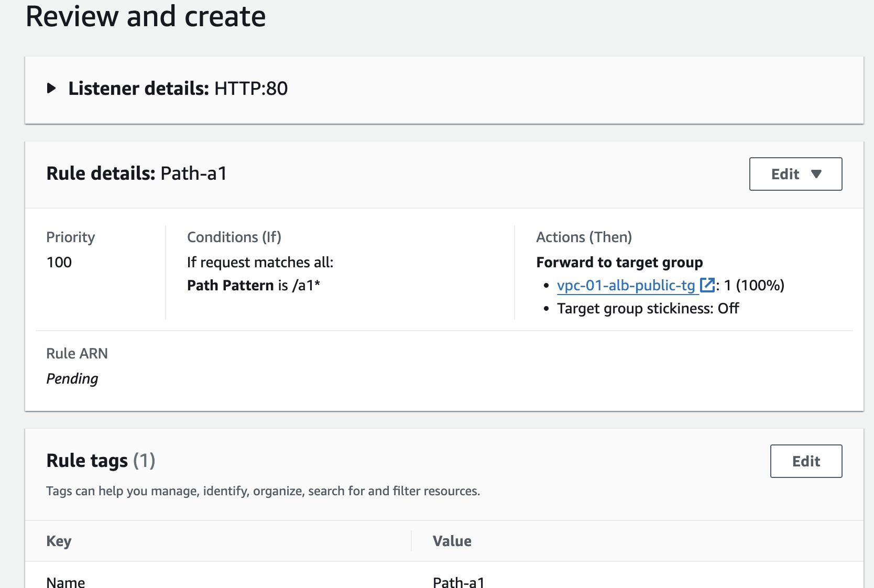Image resolution: width=874 pixels, height=588 pixels.
Task: Click Edit button for Rule tags
Action: [806, 461]
